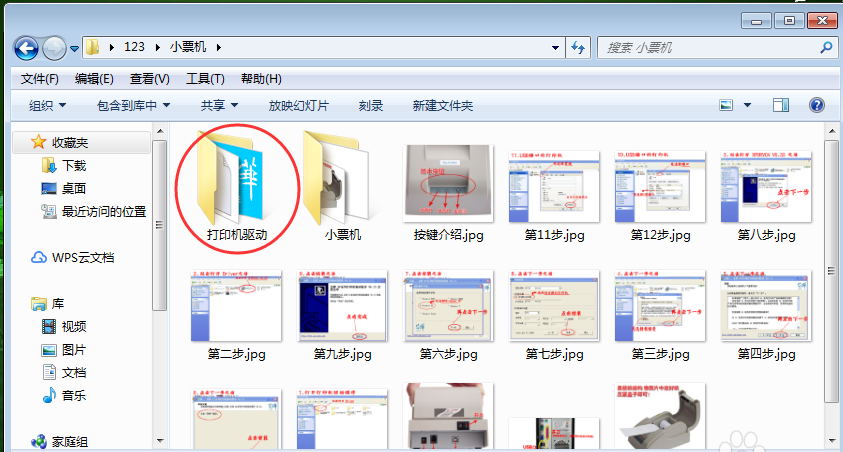Click the refresh button beside address bar
Screen dimensions: 843x452
(578, 47)
